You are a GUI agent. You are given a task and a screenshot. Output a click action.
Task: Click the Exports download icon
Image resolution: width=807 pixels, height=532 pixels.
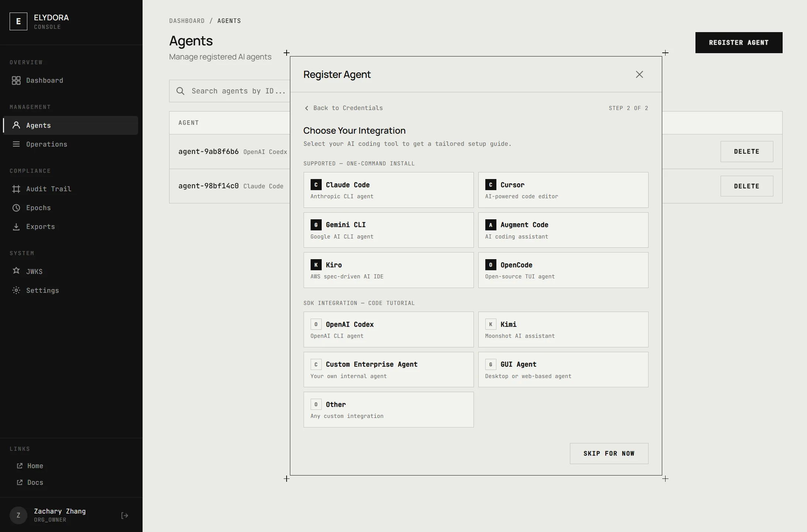pyautogui.click(x=16, y=226)
